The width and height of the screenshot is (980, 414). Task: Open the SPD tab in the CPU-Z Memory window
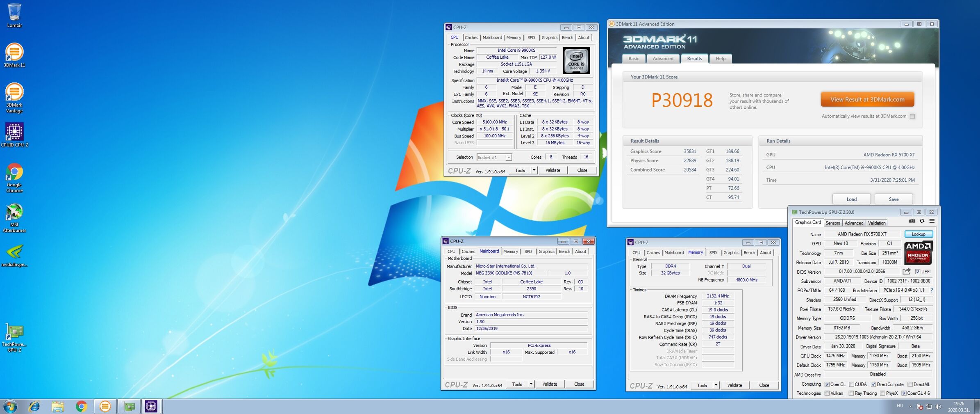point(713,253)
